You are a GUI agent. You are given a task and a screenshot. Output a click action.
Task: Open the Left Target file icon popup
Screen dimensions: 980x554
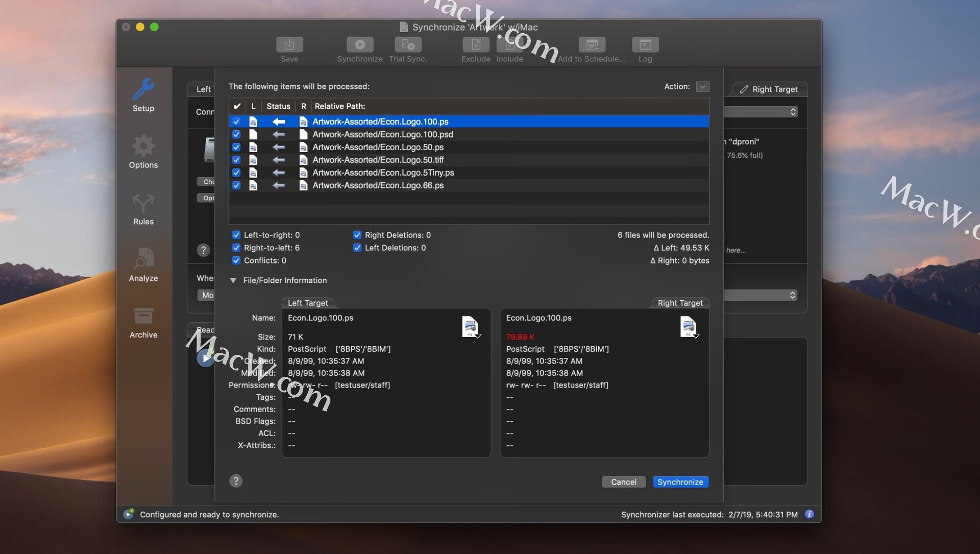click(470, 327)
